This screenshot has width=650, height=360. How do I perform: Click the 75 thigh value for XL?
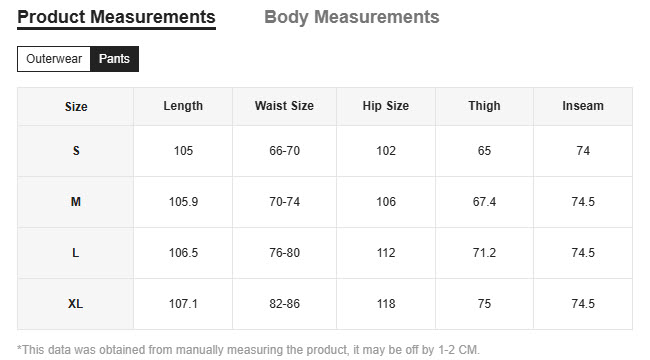coord(484,304)
